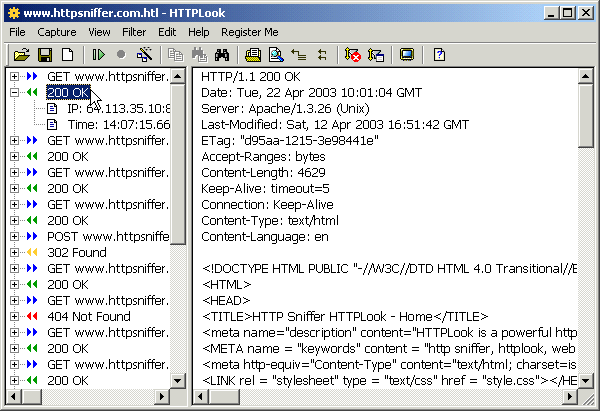
Task: Click the "<TITLE>HTTP Sniffer HTTPLook - Home</TITLE>" line
Action: (x=345, y=316)
